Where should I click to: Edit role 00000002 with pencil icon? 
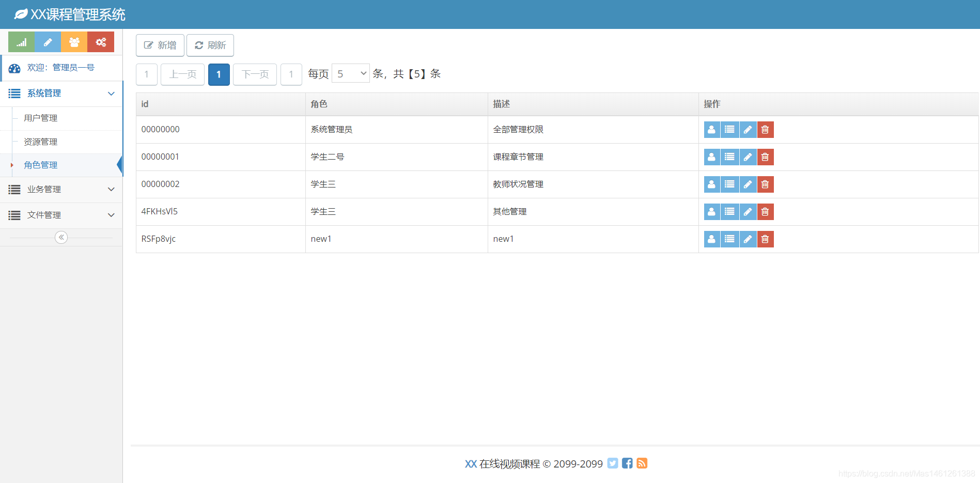[748, 184]
